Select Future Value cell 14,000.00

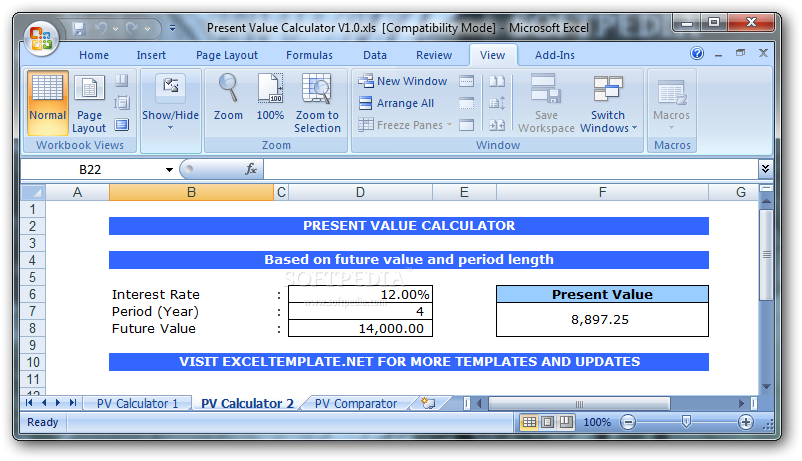[361, 328]
